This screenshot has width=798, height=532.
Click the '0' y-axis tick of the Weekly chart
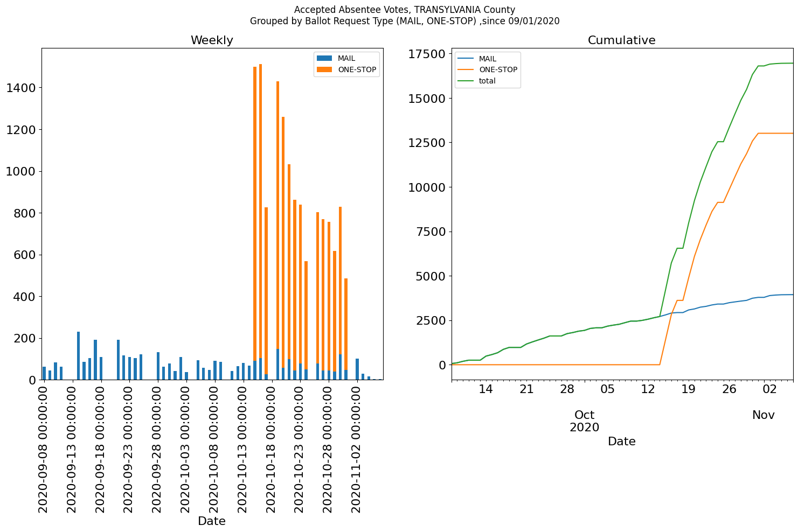click(32, 380)
